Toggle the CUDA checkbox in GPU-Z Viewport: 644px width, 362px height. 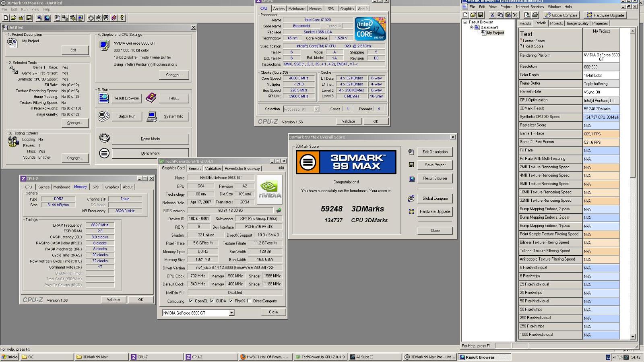click(x=212, y=301)
